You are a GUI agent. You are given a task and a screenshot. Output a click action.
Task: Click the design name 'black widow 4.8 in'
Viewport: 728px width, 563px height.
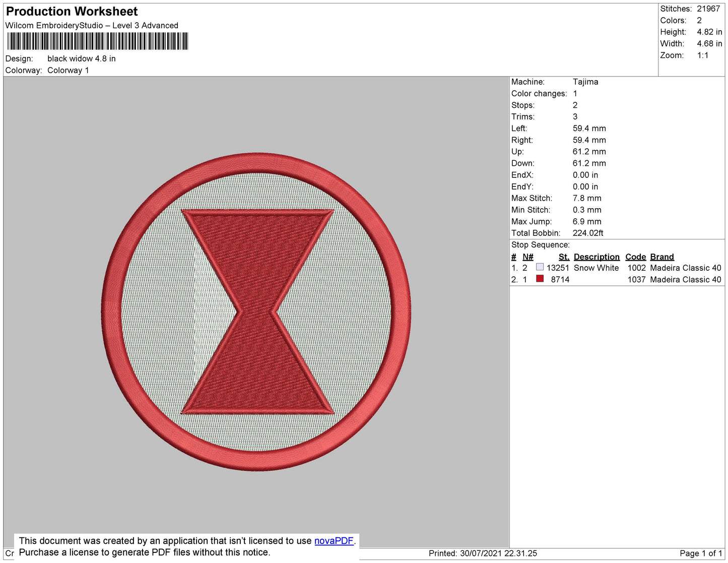(x=82, y=58)
